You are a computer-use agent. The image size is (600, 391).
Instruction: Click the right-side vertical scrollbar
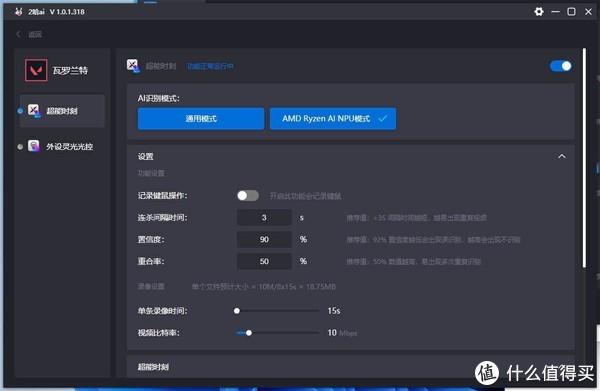pyautogui.click(x=584, y=158)
